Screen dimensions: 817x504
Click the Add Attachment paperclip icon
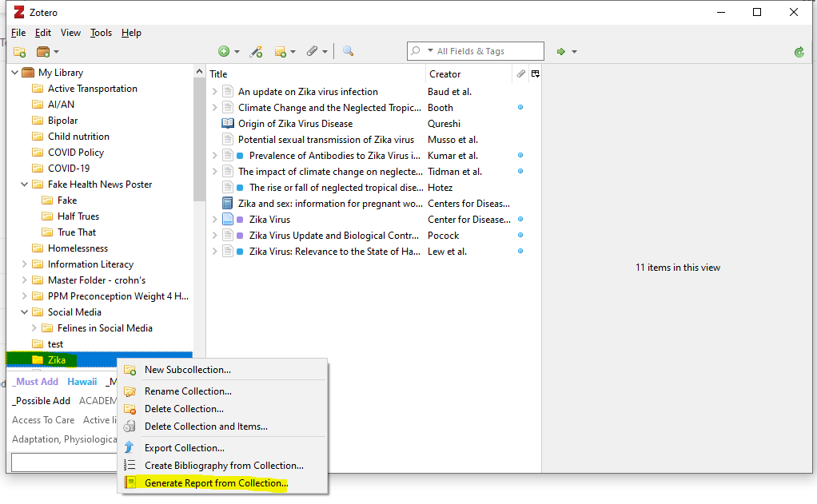click(x=312, y=51)
